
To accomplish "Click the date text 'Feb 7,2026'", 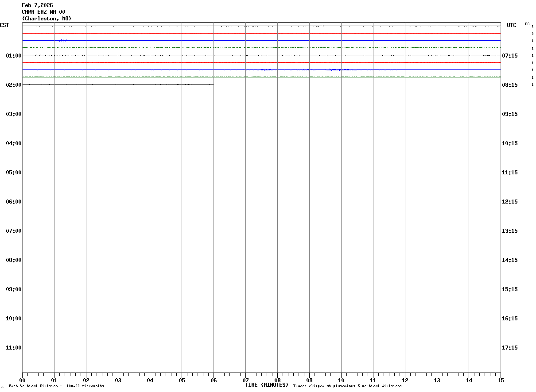I will [x=37, y=5].
